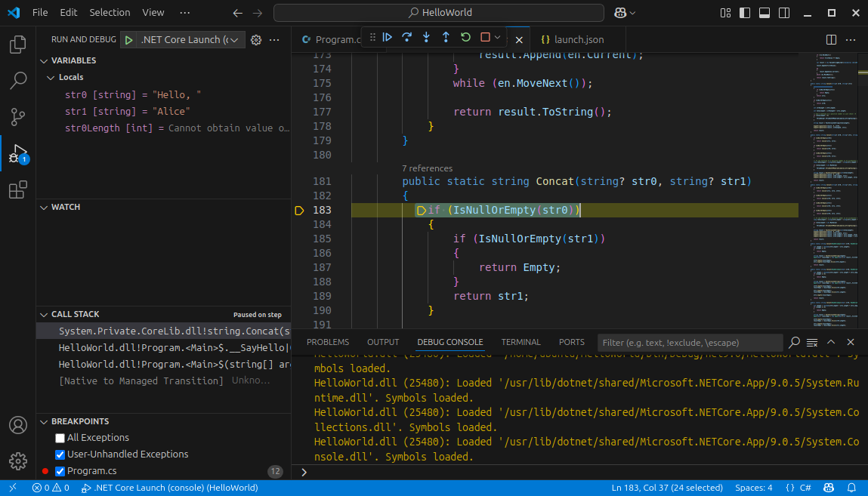Switch to the TERMINAL panel tab
The image size is (868, 496).
[x=520, y=342]
